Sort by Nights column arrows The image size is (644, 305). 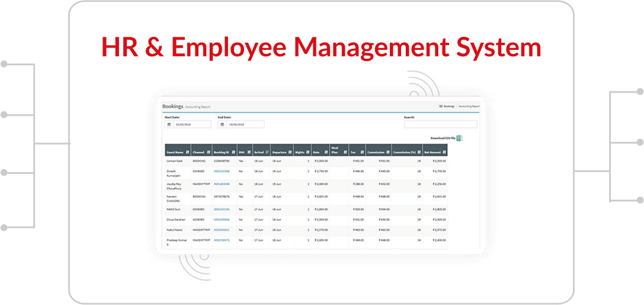pyautogui.click(x=307, y=152)
